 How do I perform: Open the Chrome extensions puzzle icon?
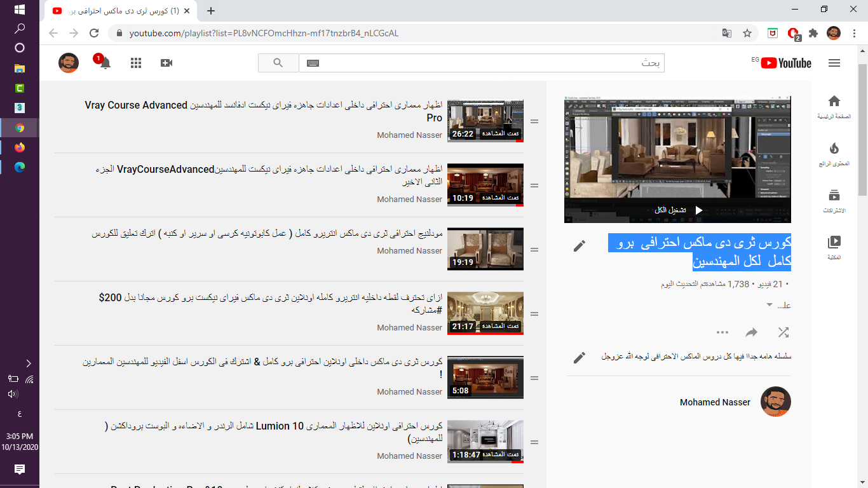813,33
